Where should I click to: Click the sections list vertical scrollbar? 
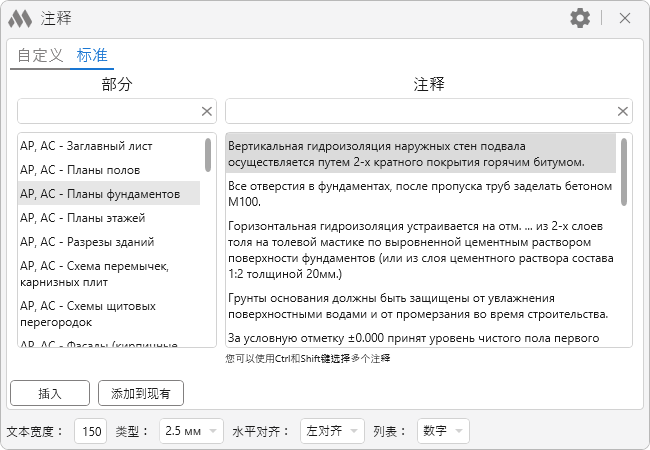(x=208, y=155)
